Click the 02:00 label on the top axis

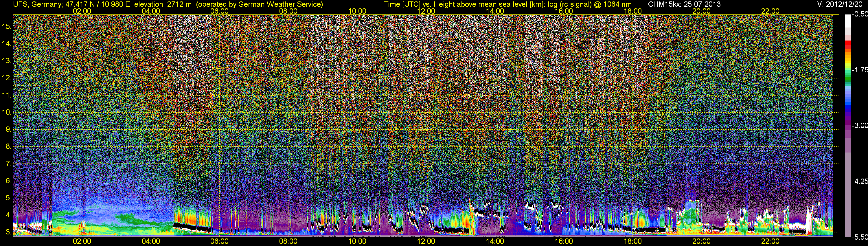coord(82,11)
